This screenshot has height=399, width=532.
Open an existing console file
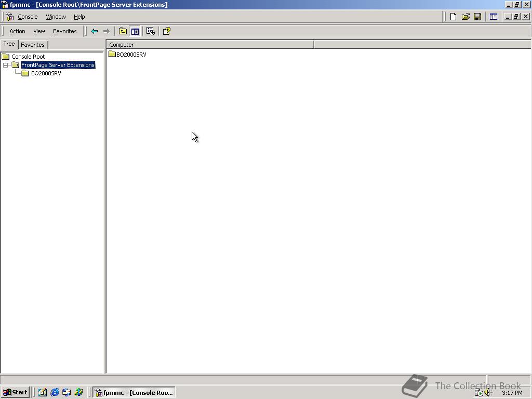point(465,16)
